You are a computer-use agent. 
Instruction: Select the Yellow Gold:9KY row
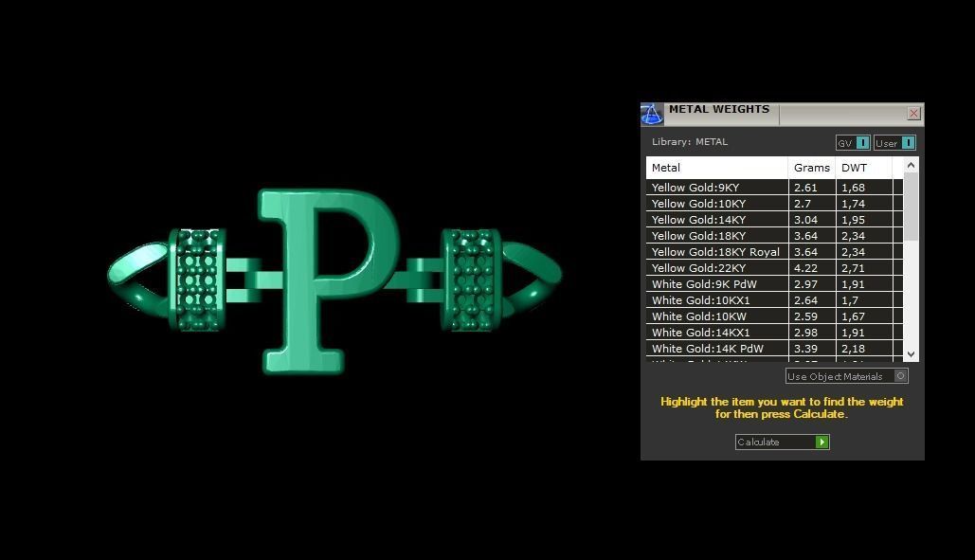(774, 187)
